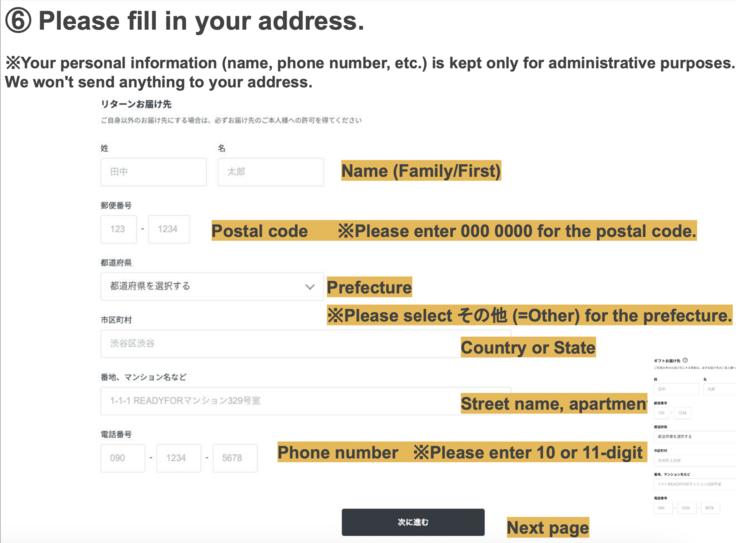Focus the phone number field showing 090
The width and height of the screenshot is (736, 543).
[122, 458]
